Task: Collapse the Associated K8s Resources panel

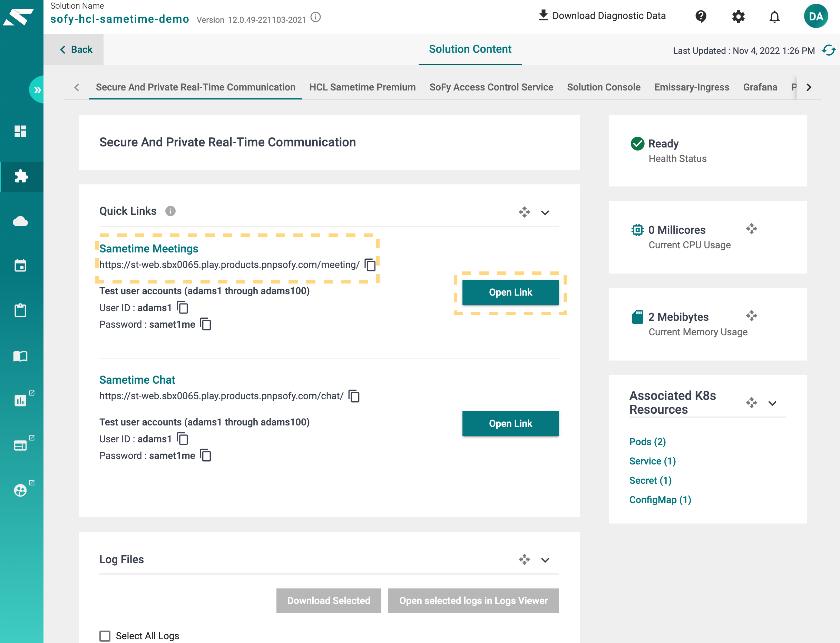Action: (x=772, y=403)
